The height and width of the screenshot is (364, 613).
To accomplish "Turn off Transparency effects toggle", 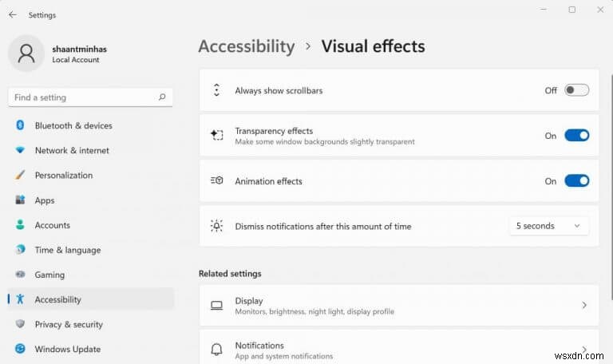I will pos(576,136).
